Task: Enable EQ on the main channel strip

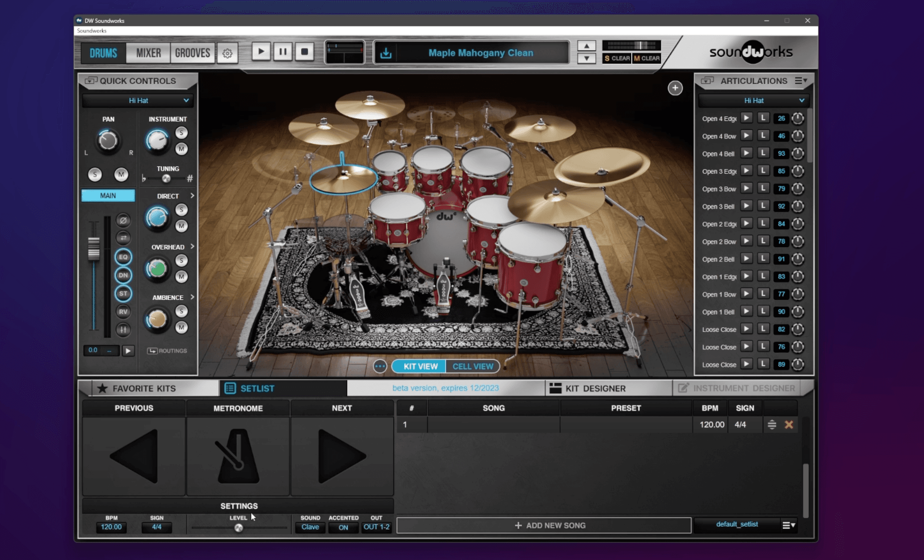Action: tap(123, 257)
